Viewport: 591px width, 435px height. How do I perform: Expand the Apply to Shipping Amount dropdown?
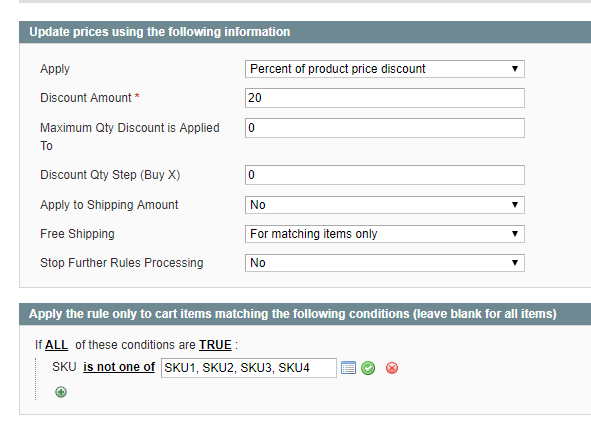384,205
